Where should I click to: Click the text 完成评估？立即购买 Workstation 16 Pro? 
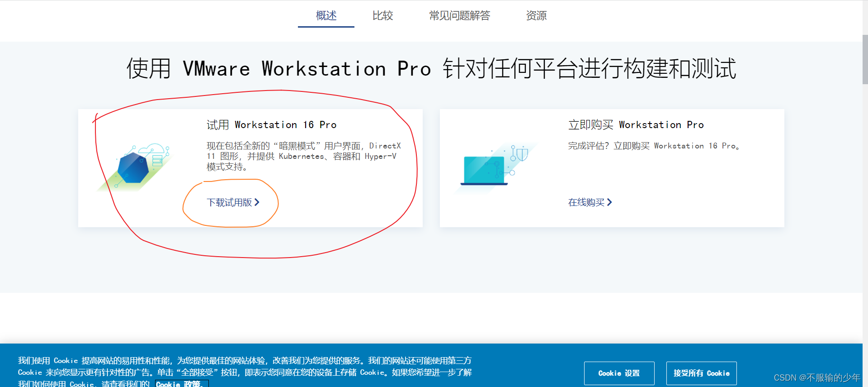pyautogui.click(x=654, y=146)
